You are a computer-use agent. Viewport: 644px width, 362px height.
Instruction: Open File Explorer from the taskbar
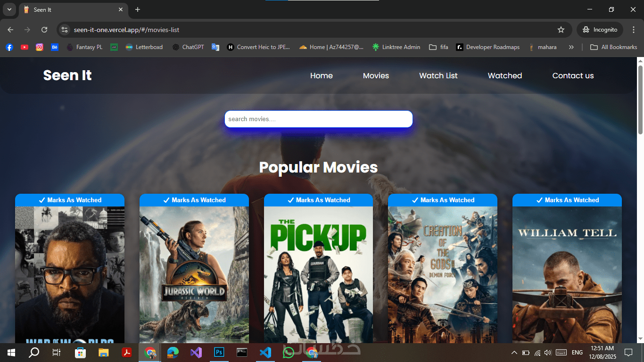tap(104, 352)
